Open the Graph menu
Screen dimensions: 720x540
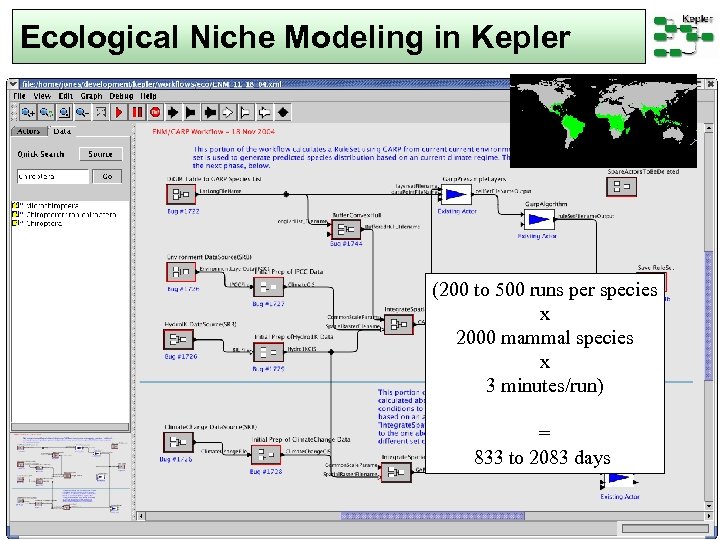click(91, 96)
